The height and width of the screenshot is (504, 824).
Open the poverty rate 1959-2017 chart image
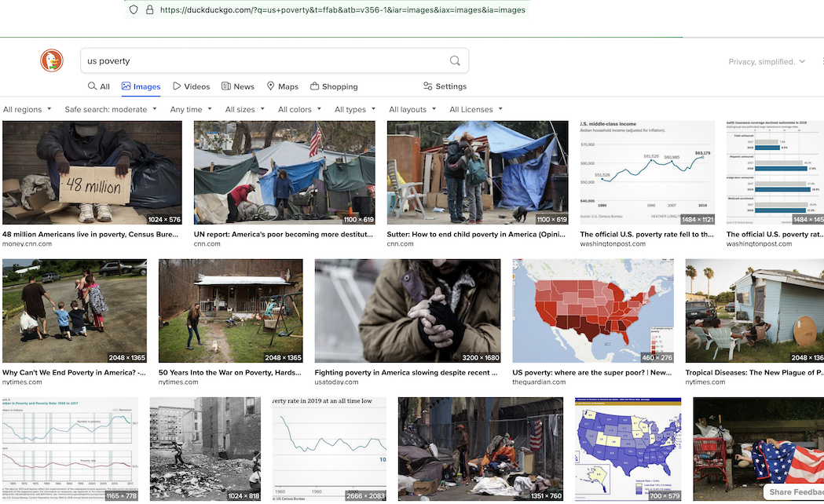[x=70, y=449]
